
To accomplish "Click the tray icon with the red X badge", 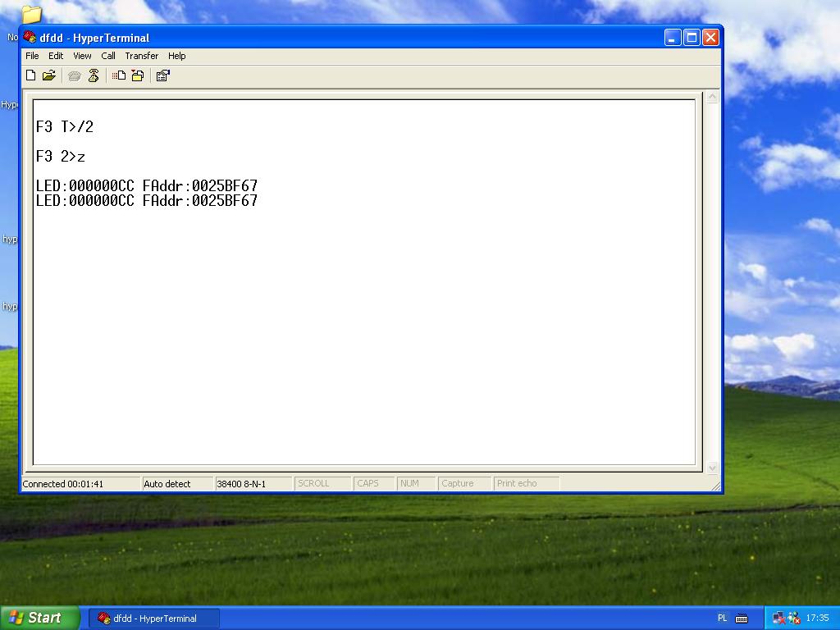I will coord(794,619).
